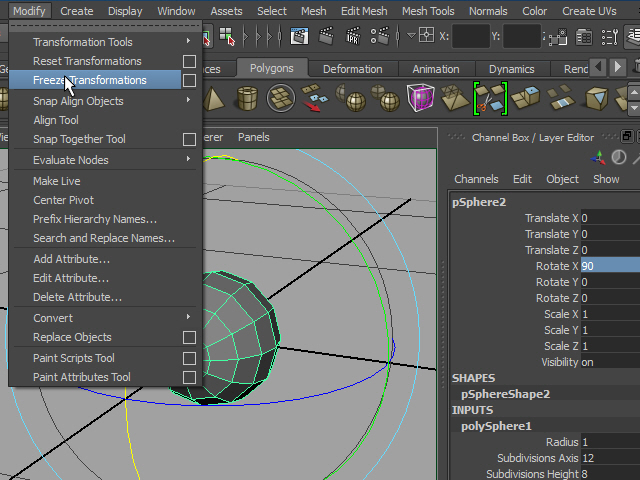Click the attribute editor toggle icon
Image resolution: width=640 pixels, height=480 pixels.
pyautogui.click(x=584, y=37)
